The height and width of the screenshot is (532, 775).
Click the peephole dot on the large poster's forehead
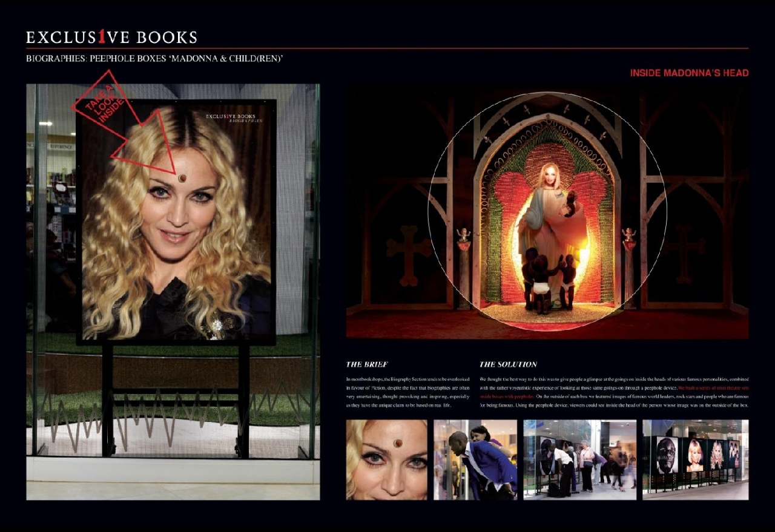(x=182, y=177)
